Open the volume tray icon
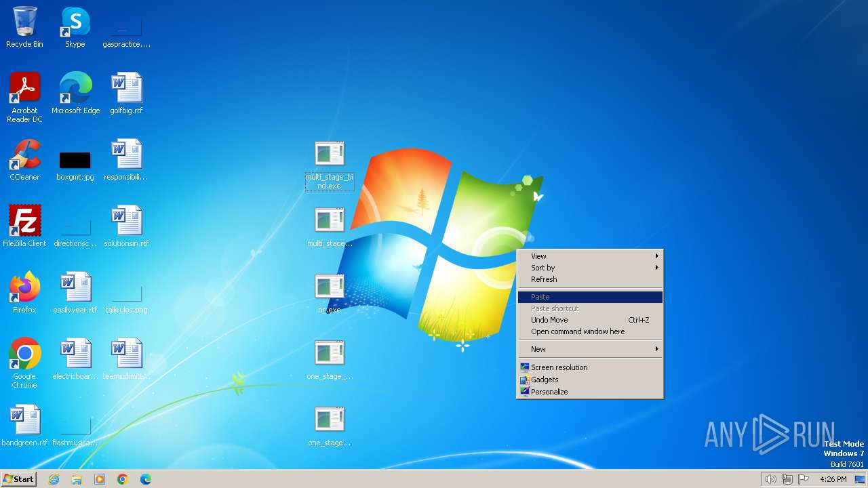 coord(770,479)
